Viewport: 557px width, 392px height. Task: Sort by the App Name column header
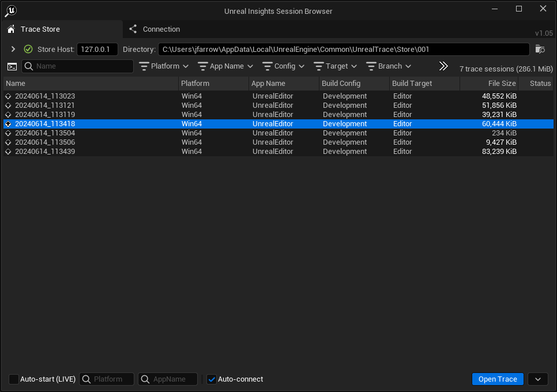[284, 84]
